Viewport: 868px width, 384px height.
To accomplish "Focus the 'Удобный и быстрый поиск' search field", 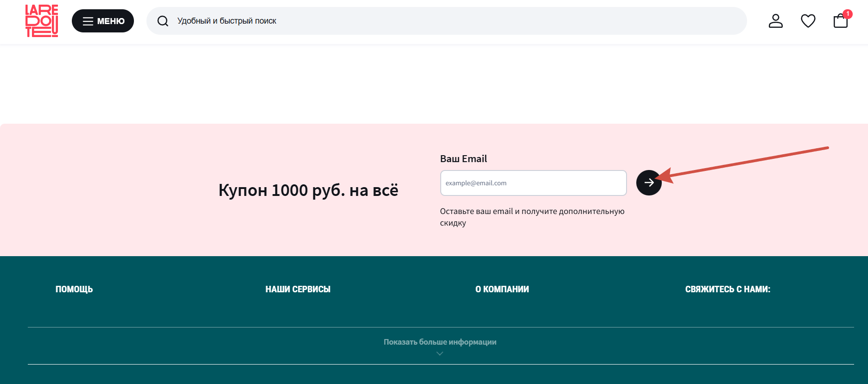I will pyautogui.click(x=446, y=21).
